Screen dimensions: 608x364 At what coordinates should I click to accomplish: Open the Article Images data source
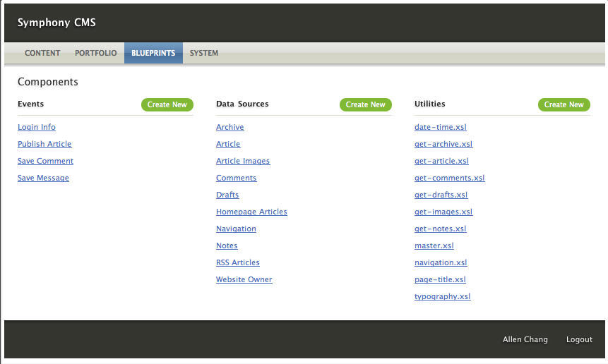pos(243,161)
